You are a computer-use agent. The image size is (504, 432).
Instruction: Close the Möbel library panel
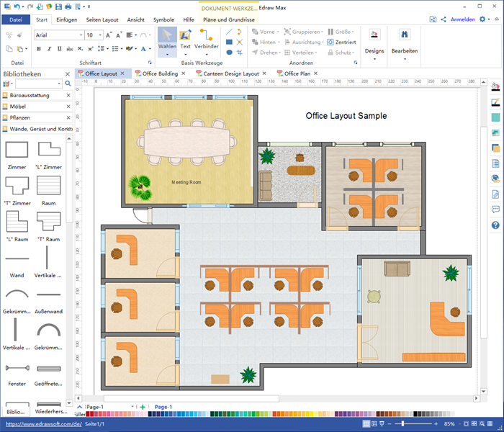point(68,106)
